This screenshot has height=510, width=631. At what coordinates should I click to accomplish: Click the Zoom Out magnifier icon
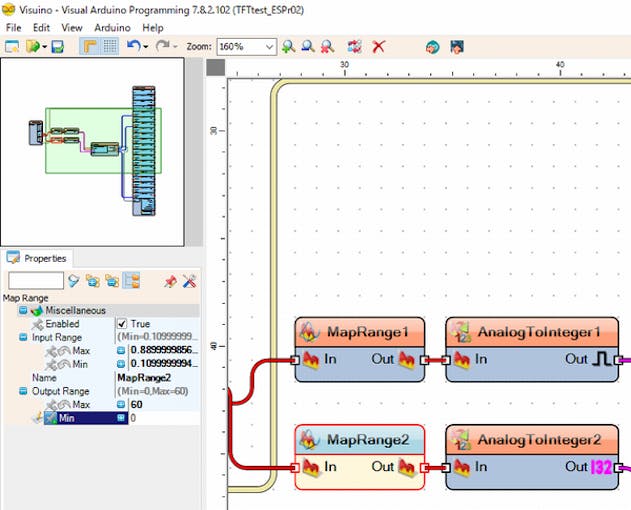(308, 47)
